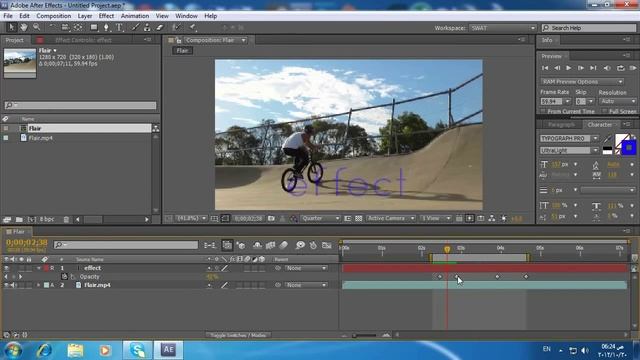Select the Hand tool
The height and width of the screenshot is (360, 640).
pyautogui.click(x=24, y=27)
